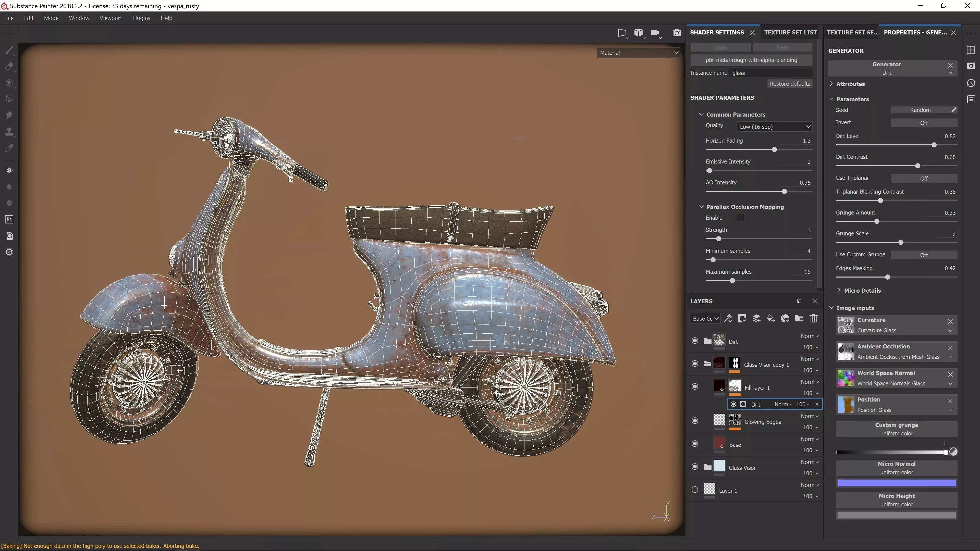980x551 pixels.
Task: Click the pbr-metal-rough-with-alpha-blending shader button
Action: coord(751,60)
